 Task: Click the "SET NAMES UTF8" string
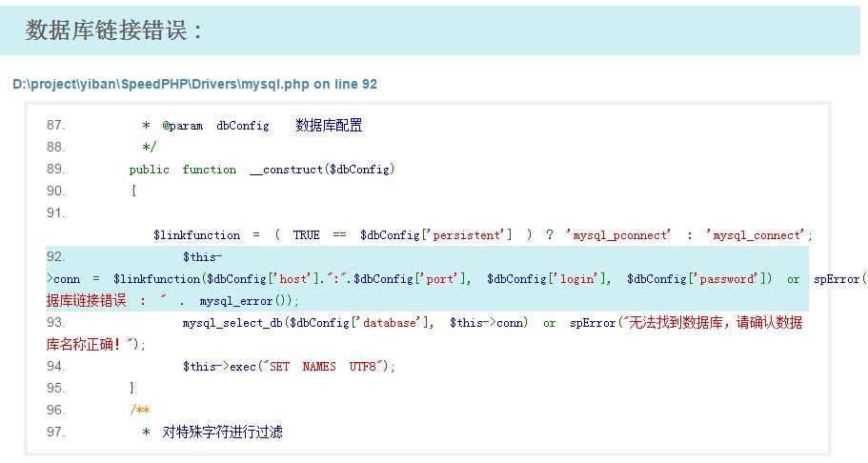tap(324, 367)
